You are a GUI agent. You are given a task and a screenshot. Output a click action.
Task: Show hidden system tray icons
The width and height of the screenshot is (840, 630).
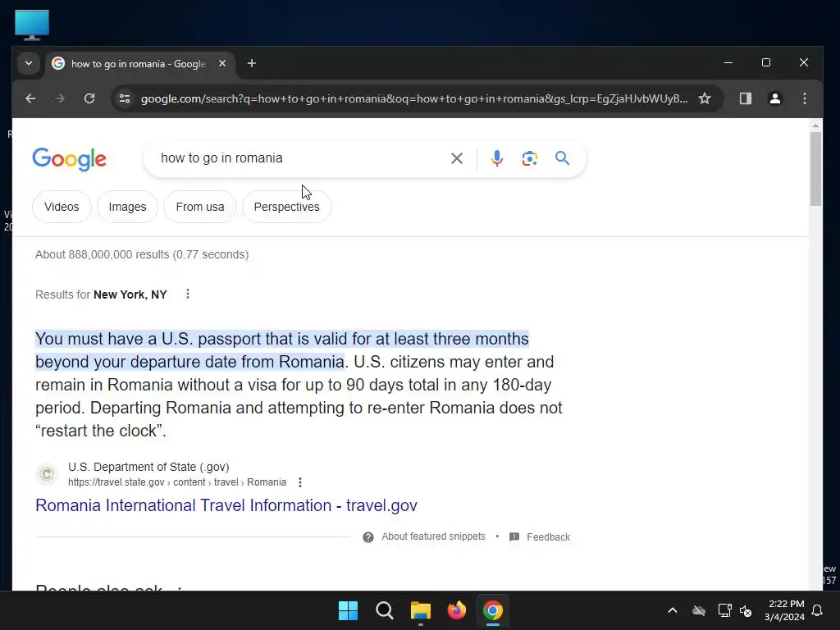[x=673, y=610]
